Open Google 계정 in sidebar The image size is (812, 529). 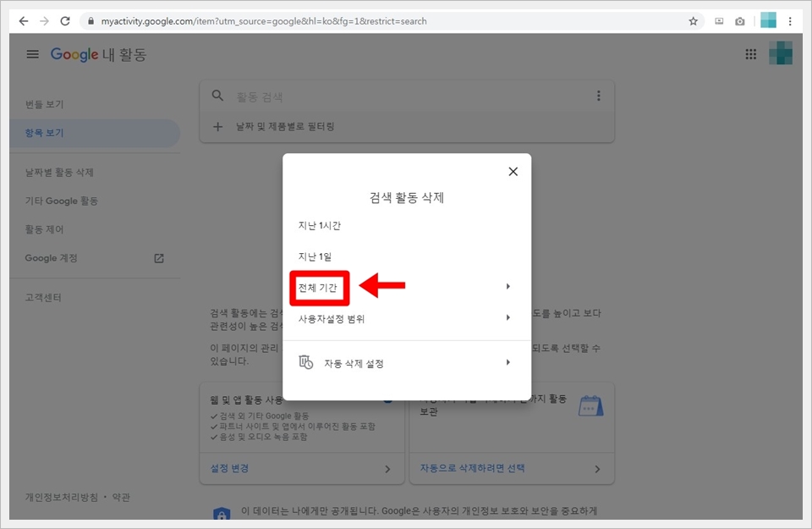click(x=52, y=258)
